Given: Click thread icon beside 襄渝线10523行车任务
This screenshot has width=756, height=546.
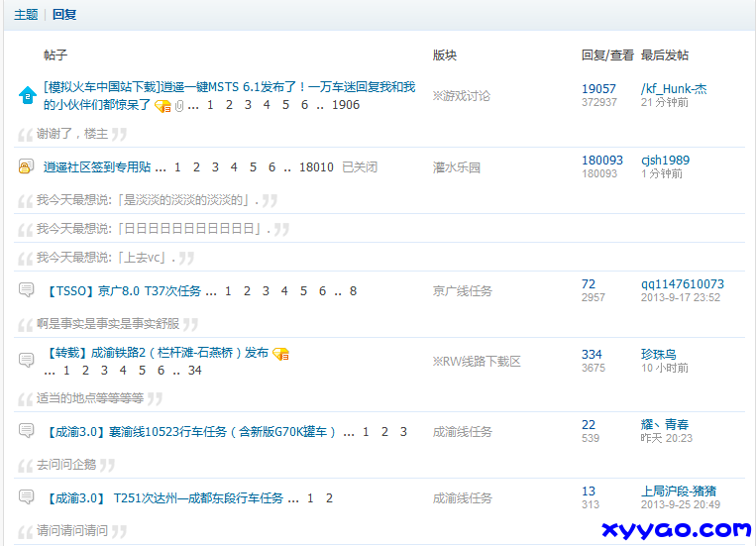Looking at the screenshot, I should click(26, 430).
